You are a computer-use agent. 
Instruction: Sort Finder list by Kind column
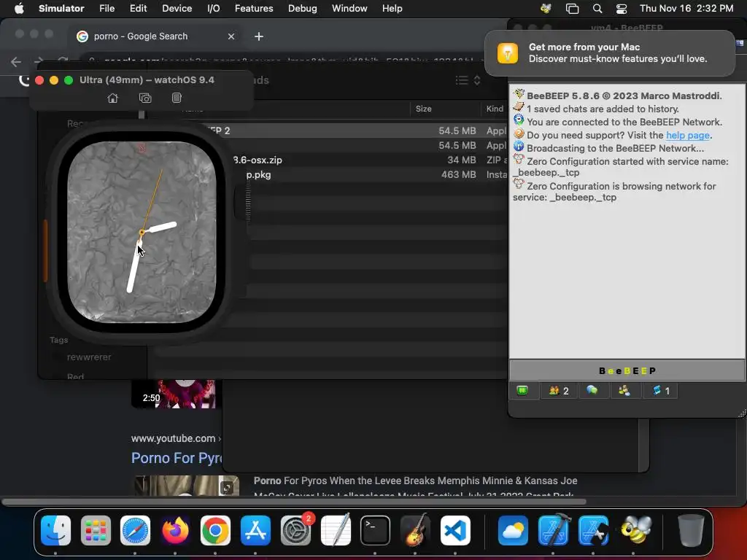click(495, 109)
